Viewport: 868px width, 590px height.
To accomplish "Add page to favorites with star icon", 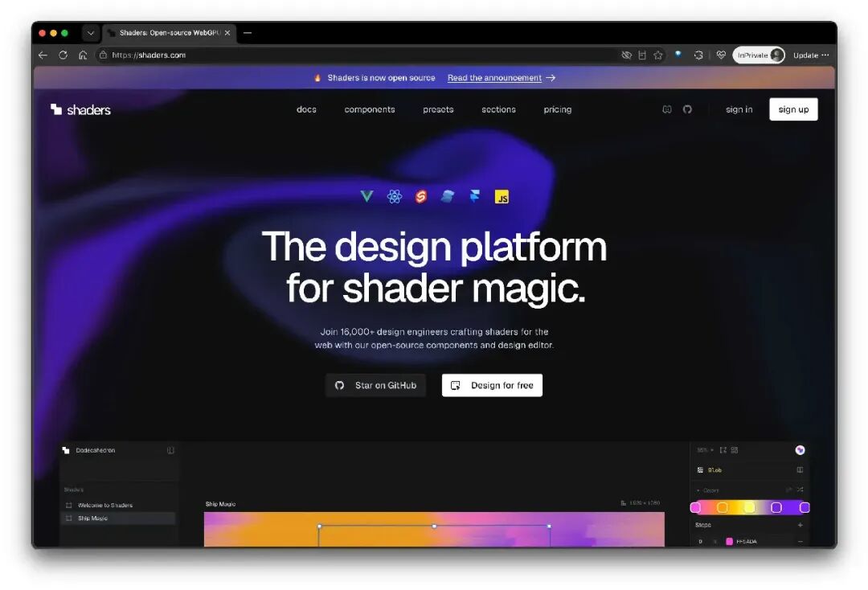I will [658, 55].
